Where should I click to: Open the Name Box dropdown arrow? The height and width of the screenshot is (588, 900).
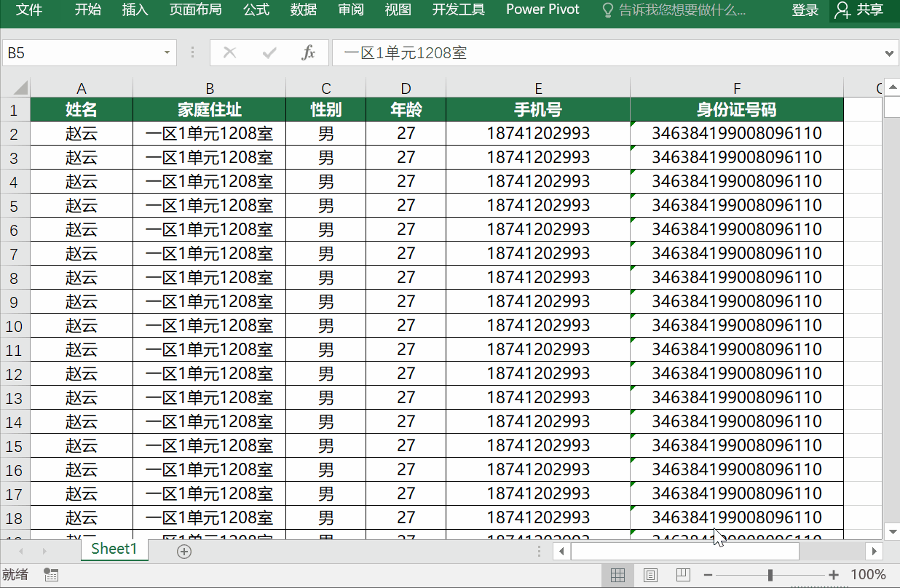tap(167, 52)
